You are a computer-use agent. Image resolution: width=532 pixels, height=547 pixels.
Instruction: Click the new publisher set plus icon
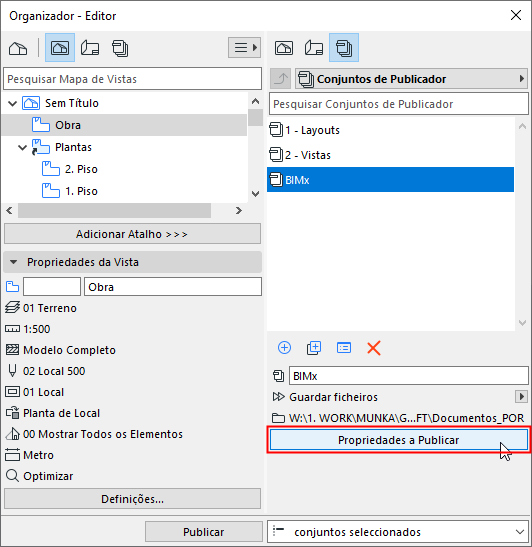coord(284,348)
